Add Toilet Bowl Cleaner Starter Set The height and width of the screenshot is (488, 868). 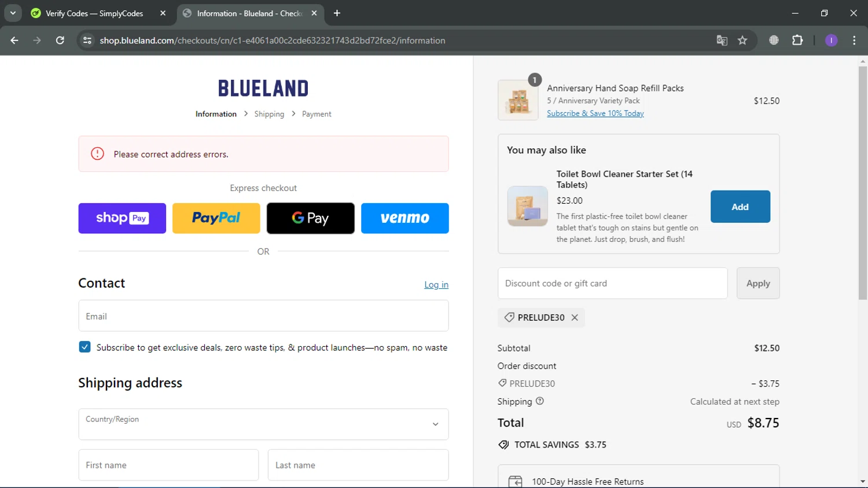click(x=740, y=207)
